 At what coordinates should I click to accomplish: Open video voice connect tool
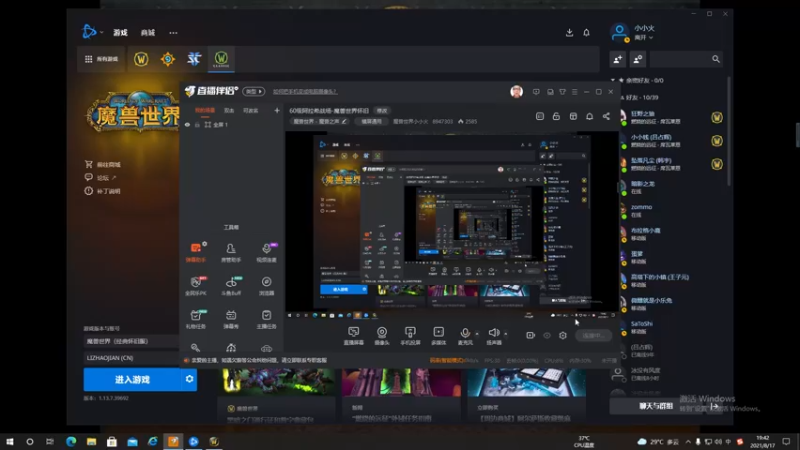click(x=266, y=252)
